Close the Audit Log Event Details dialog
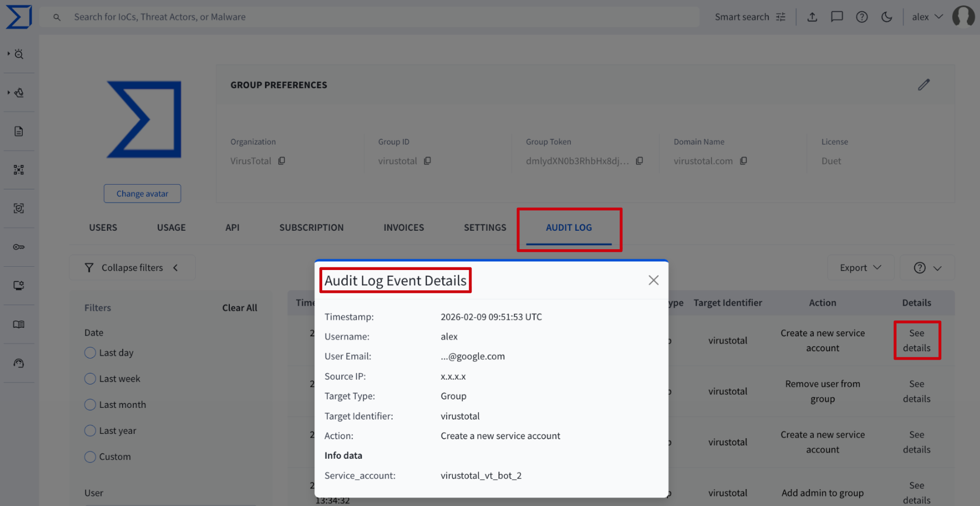 tap(654, 280)
